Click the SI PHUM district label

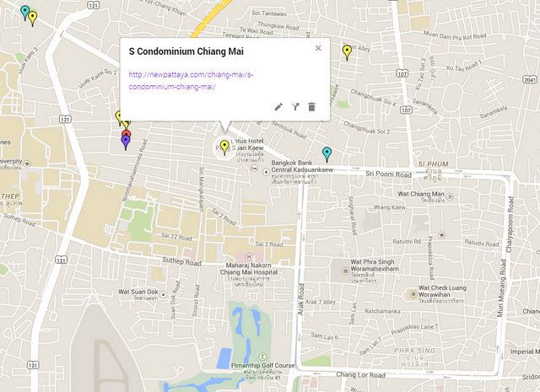433,164
